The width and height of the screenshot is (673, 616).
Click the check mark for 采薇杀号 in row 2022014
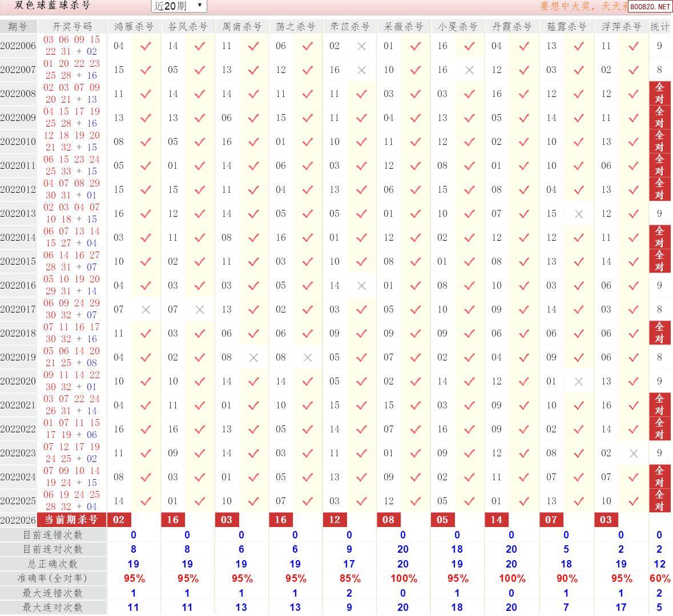tap(416, 238)
